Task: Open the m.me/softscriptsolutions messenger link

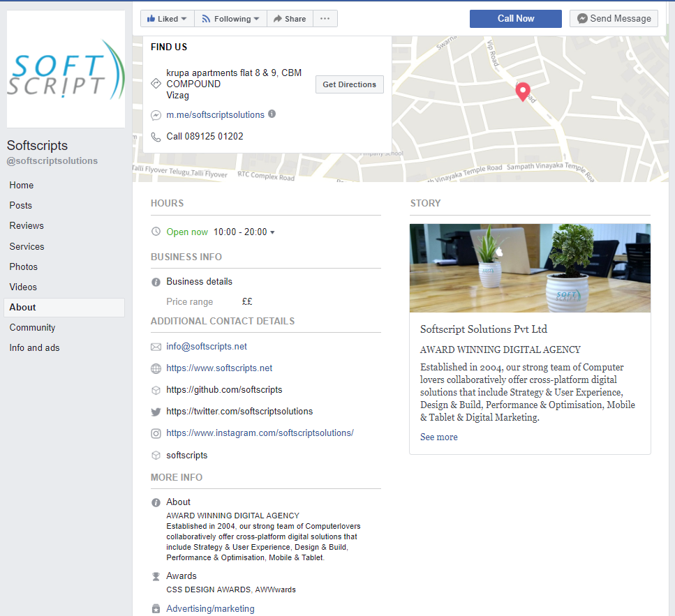Action: click(x=215, y=115)
